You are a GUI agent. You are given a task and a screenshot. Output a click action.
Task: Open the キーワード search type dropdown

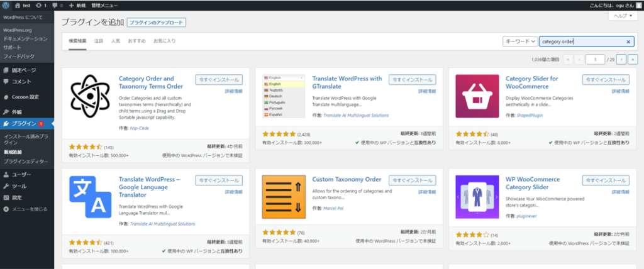[520, 41]
